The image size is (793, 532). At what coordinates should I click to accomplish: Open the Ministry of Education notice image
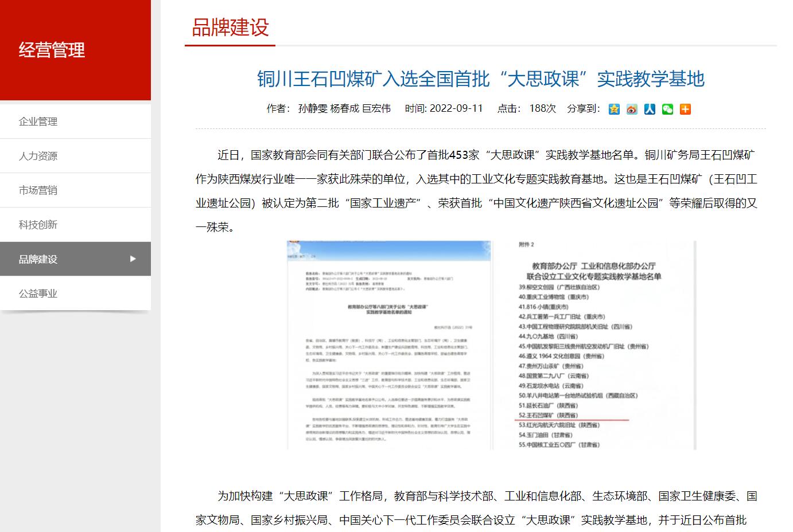389,345
